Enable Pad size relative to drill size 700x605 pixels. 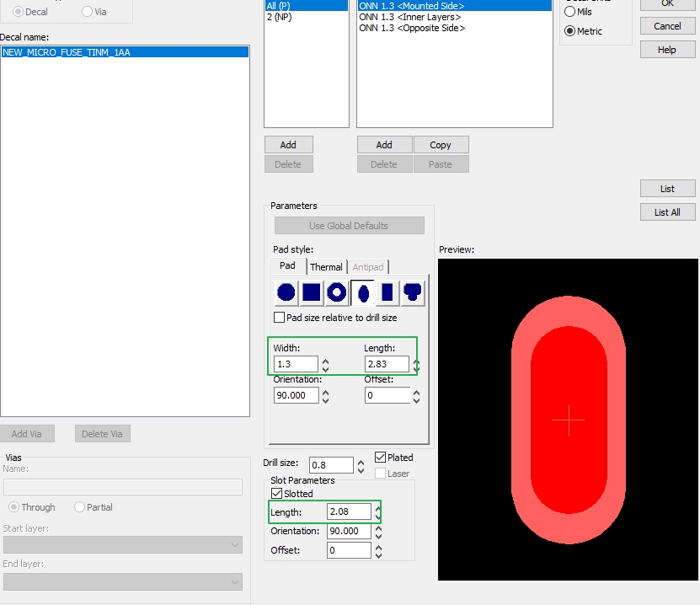point(280,318)
